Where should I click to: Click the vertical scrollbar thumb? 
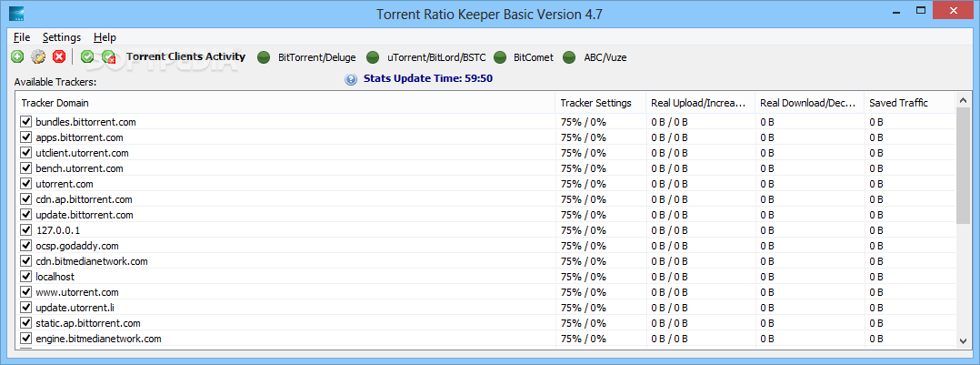tap(963, 165)
